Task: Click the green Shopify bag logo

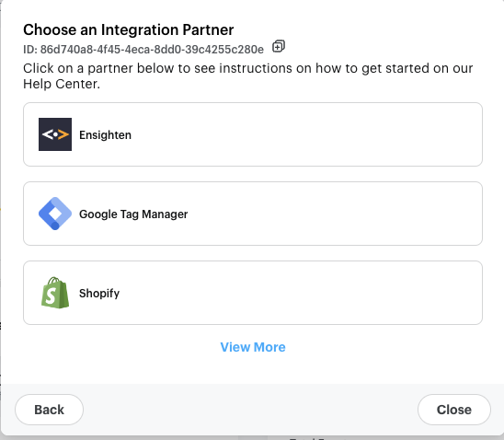Action: coord(55,293)
